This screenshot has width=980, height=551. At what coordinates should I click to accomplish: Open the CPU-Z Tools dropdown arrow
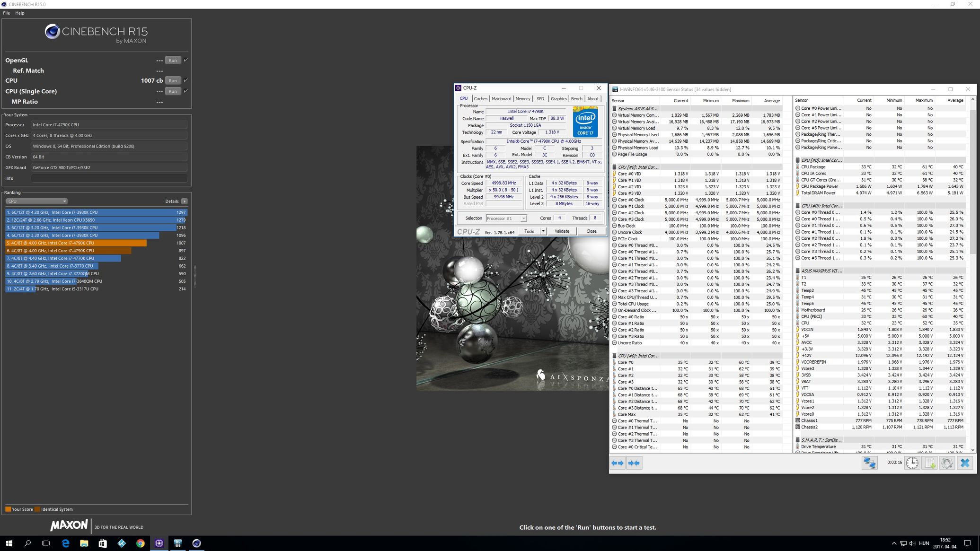point(543,231)
